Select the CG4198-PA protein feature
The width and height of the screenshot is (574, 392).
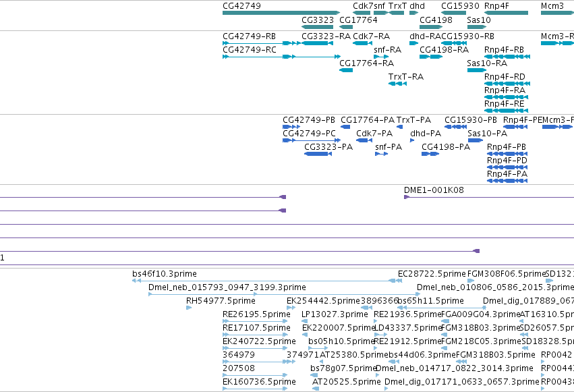coord(430,154)
